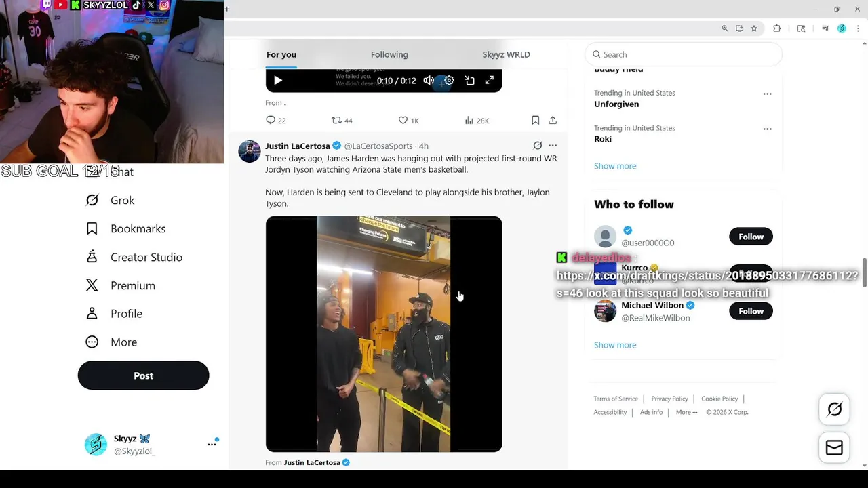Repost the post with 44 reposts
Viewport: 868px width, 488px height.
tap(342, 120)
